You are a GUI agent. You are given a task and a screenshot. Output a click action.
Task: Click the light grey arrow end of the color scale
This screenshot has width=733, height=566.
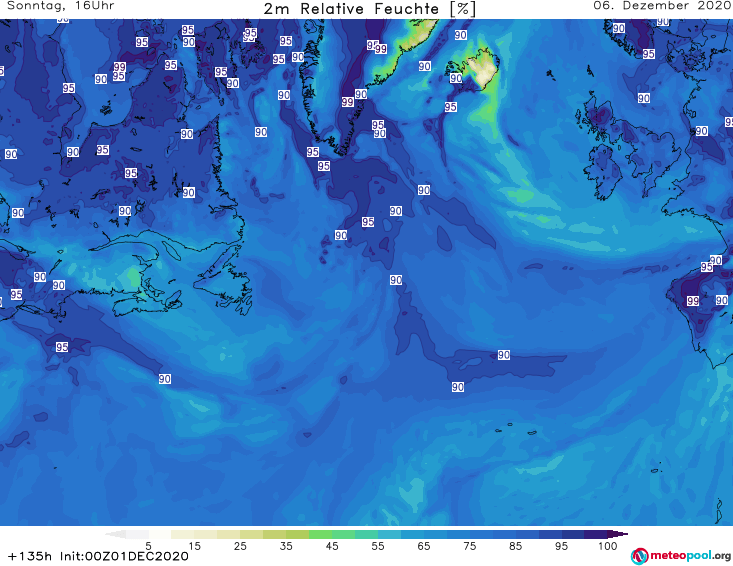point(115,534)
